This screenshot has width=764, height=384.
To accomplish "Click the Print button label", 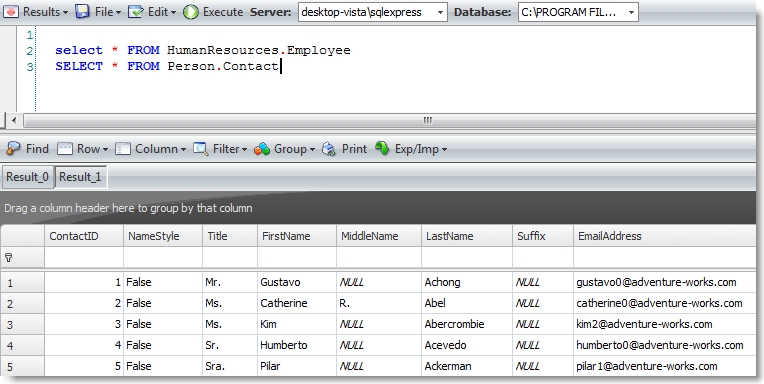I will click(354, 149).
